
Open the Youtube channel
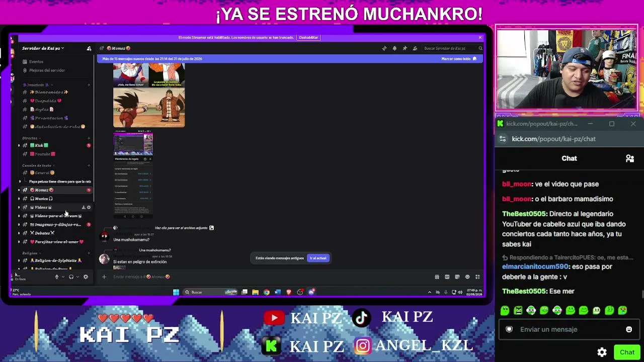[x=55, y=154]
